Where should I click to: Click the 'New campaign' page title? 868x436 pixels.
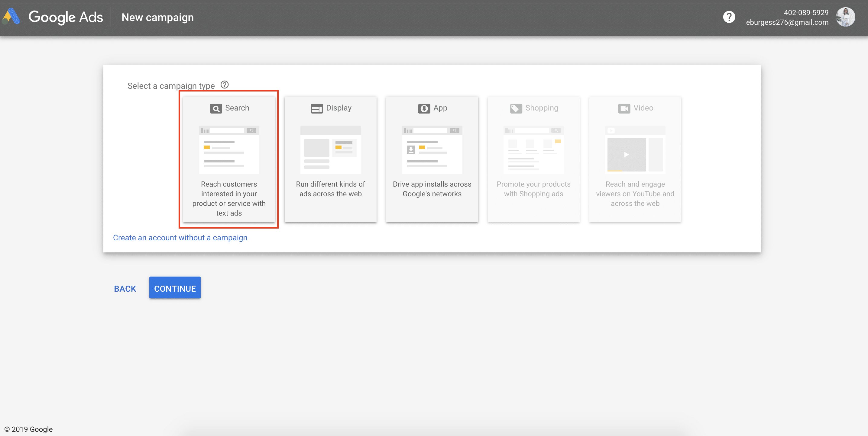pyautogui.click(x=157, y=17)
